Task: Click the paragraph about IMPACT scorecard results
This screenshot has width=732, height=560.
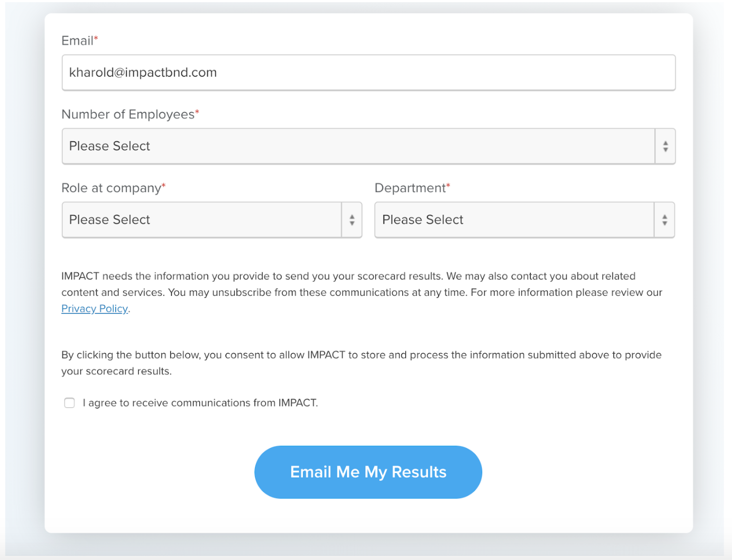Action: point(362,292)
